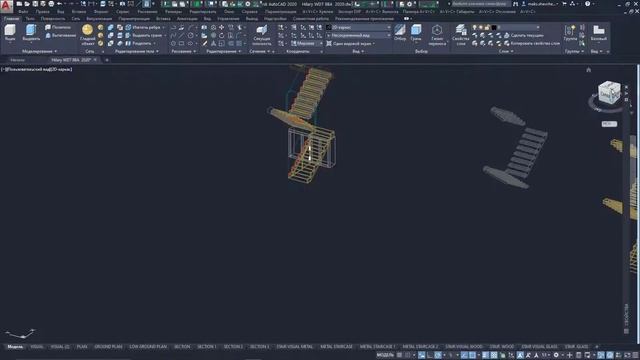
Task: Click the plus to add a new drawing tab
Action: pyautogui.click(x=107, y=60)
